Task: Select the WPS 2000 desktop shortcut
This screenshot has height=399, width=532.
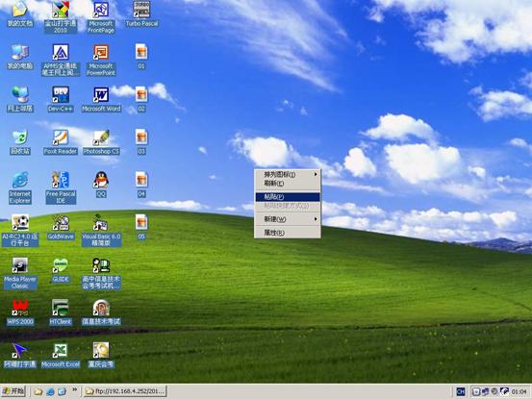Action: tap(20, 312)
